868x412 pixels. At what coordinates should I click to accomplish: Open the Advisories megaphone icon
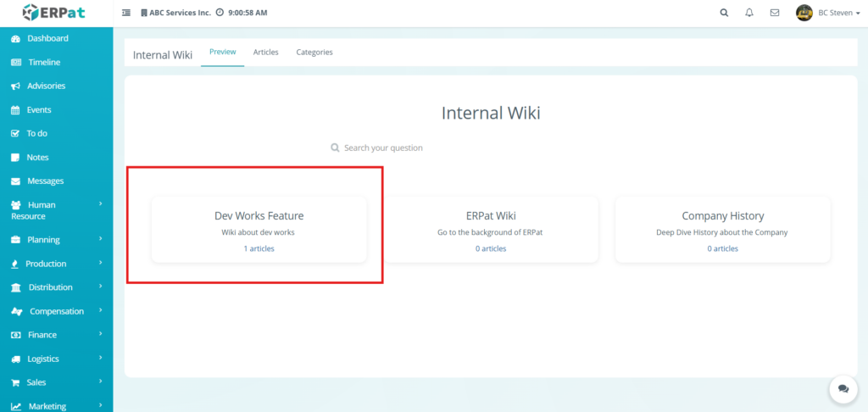15,86
